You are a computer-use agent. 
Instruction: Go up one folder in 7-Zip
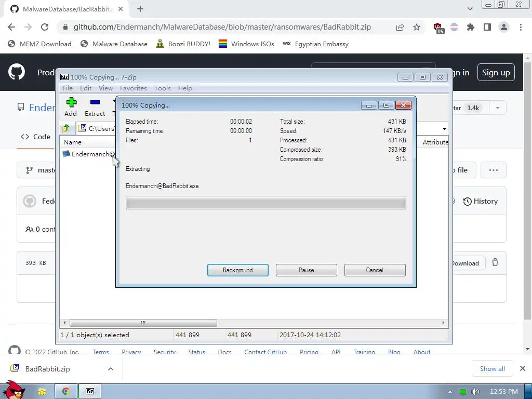click(x=66, y=128)
